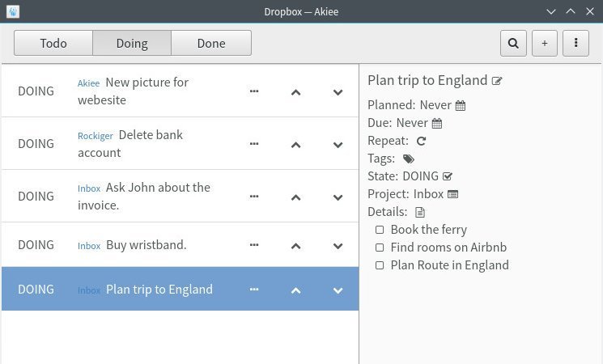Click the Akiee app icon in the title bar

tap(13, 11)
